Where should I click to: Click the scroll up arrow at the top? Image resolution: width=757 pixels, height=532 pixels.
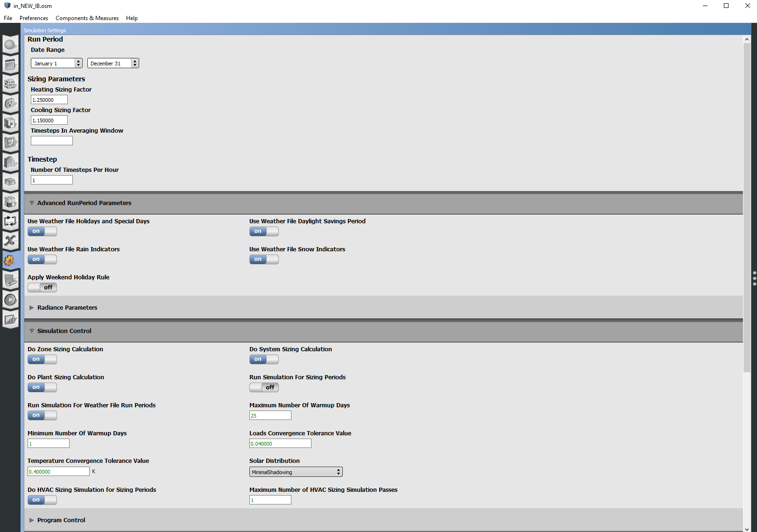747,39
